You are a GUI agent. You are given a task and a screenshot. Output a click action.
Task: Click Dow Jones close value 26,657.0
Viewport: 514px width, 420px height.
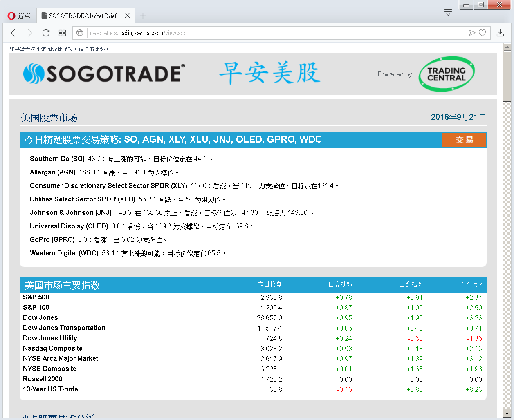click(269, 318)
